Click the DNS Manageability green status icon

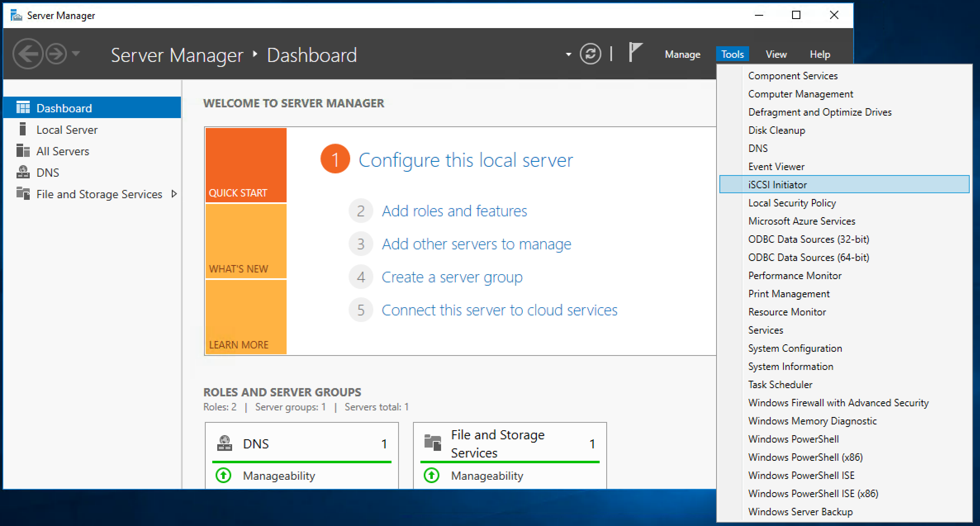pyautogui.click(x=223, y=475)
